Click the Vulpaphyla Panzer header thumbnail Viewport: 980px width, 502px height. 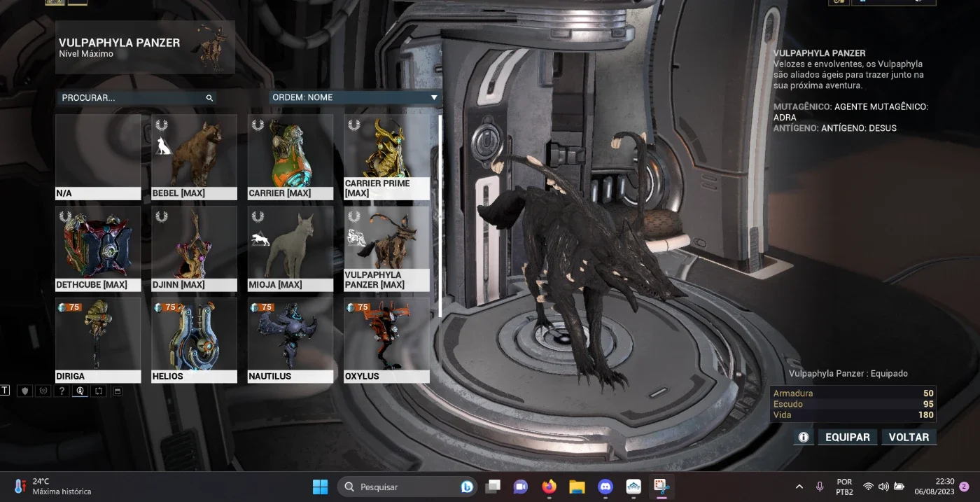212,47
